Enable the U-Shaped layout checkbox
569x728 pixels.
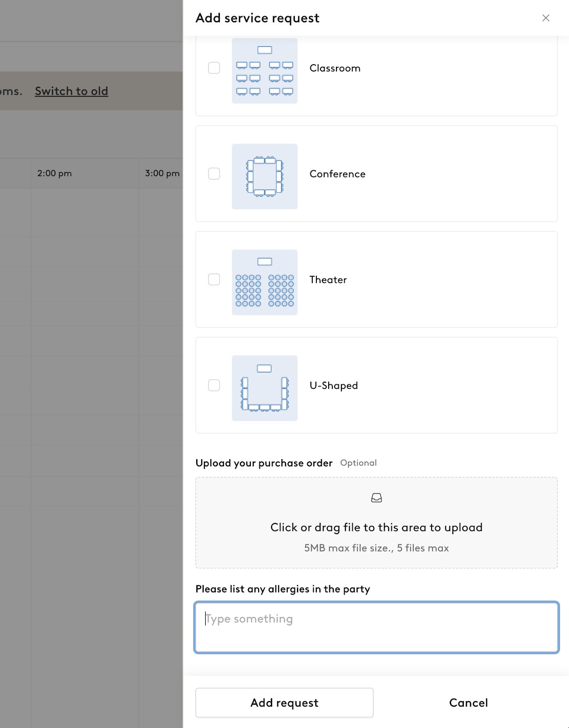tap(214, 385)
